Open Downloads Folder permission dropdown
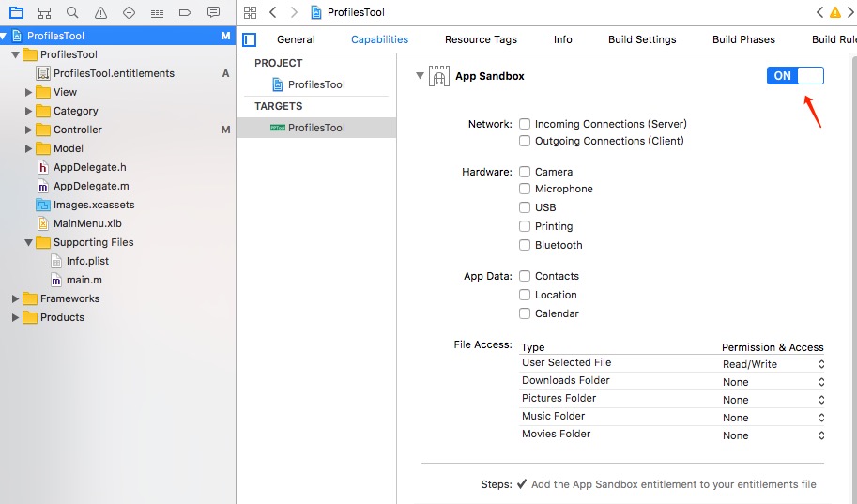 (x=773, y=382)
